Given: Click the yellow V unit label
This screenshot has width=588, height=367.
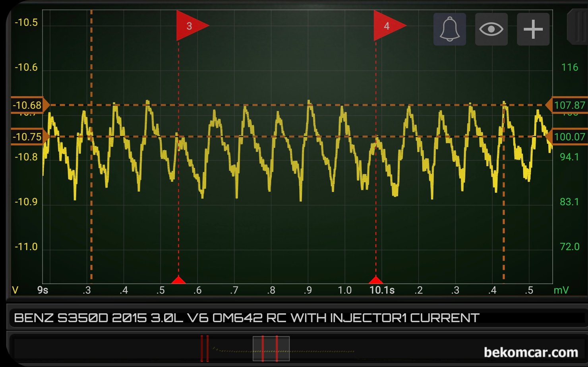Looking at the screenshot, I should point(15,290).
